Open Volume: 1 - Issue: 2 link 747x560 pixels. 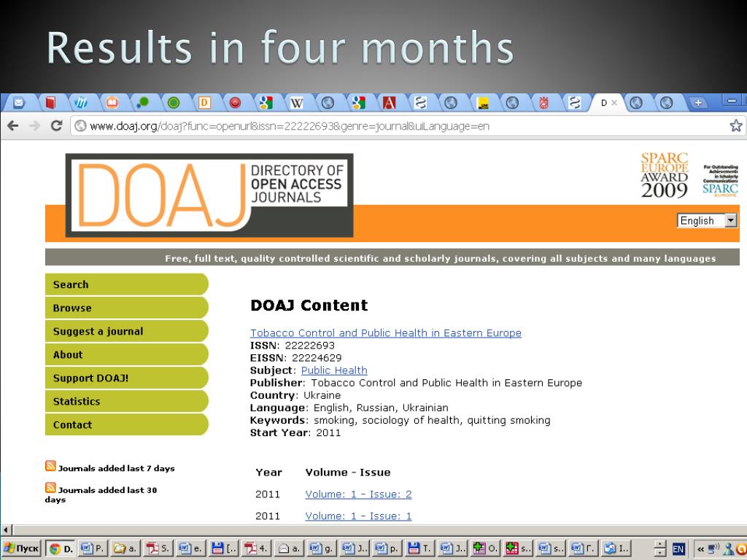click(x=358, y=494)
